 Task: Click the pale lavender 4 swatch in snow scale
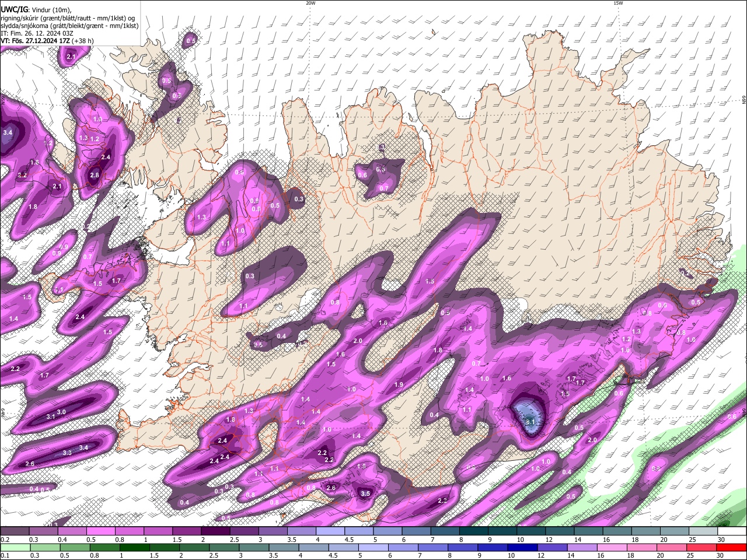(x=330, y=531)
